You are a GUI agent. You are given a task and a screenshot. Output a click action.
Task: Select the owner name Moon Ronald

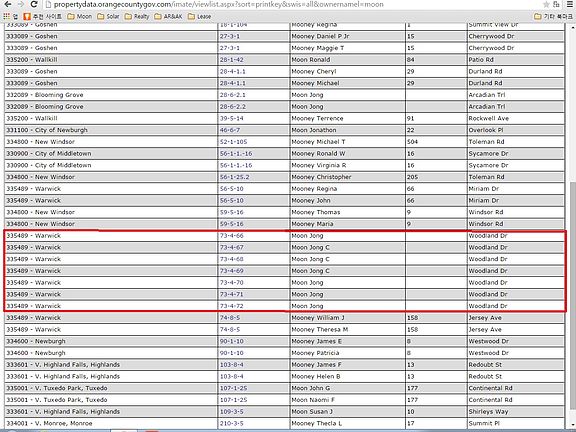311,60
